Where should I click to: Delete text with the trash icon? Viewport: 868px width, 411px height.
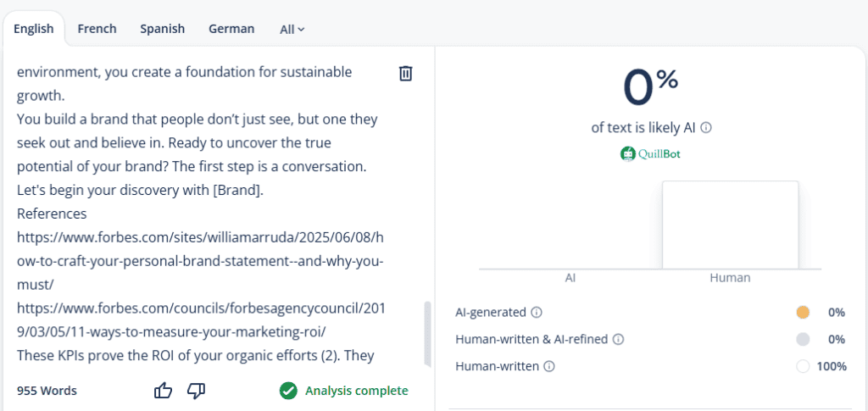point(405,74)
